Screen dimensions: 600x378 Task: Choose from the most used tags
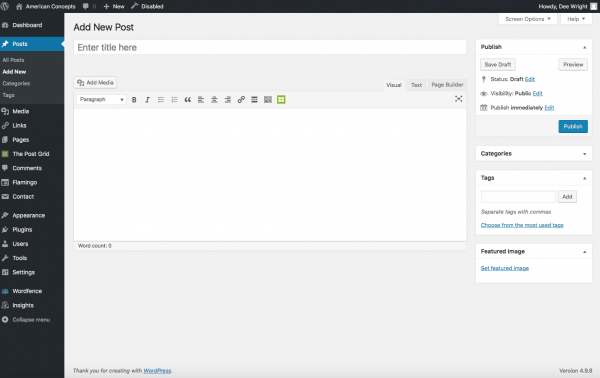coord(522,225)
